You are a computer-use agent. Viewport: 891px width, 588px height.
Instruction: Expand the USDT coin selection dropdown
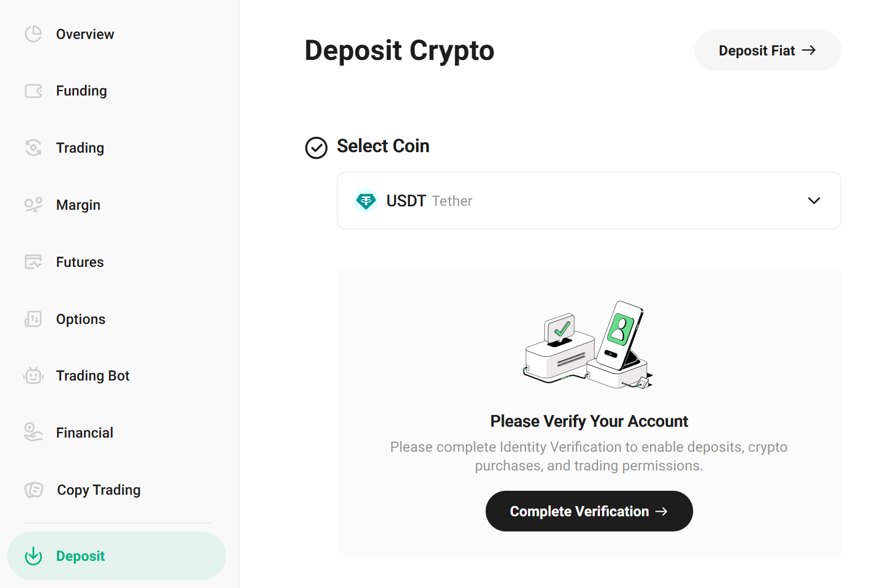pos(814,201)
